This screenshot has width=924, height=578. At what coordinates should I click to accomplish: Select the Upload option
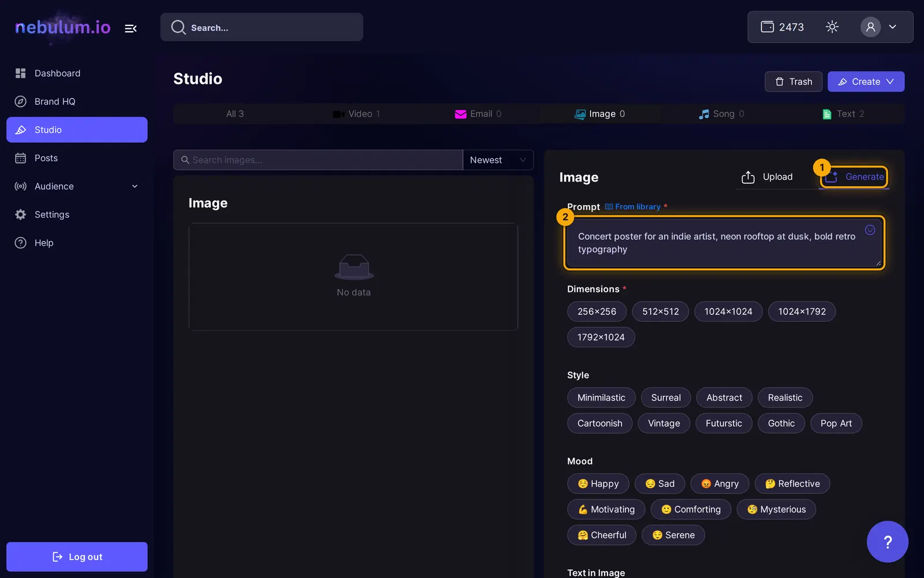[767, 177]
